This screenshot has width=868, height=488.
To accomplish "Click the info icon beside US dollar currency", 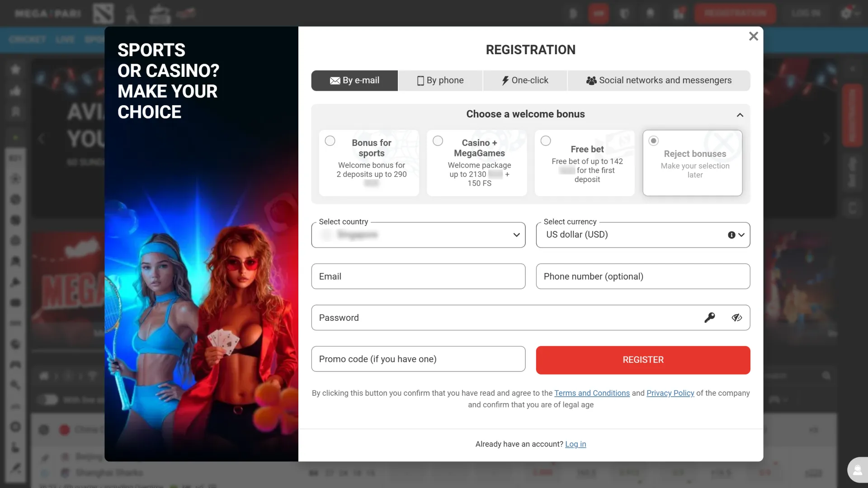I will tap(731, 235).
